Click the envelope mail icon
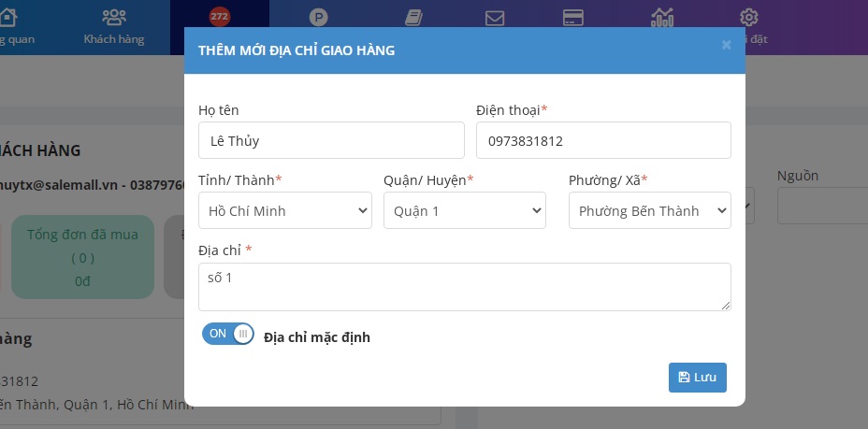The height and width of the screenshot is (429, 868). point(495,18)
